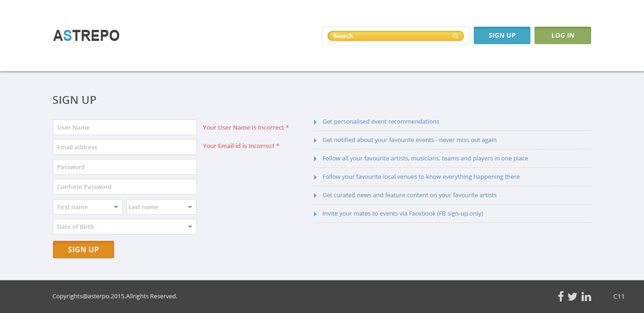Open the Facebook icon in footer
Image resolution: width=644 pixels, height=313 pixels.
pos(561,296)
